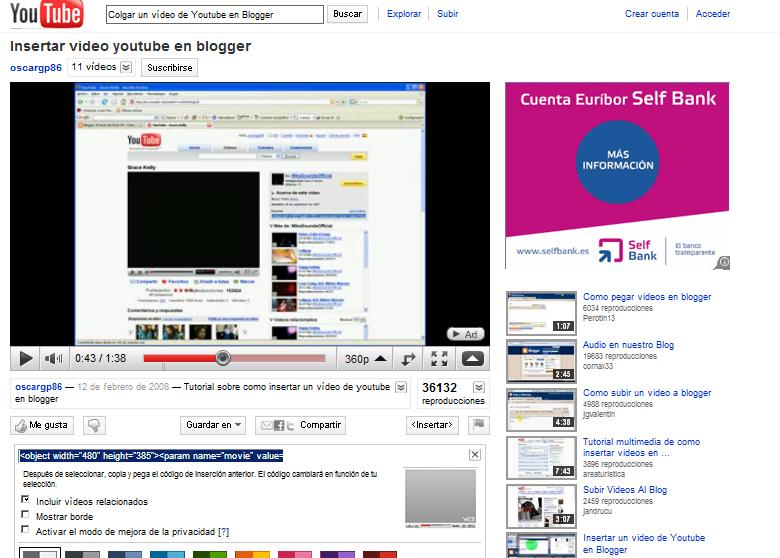This screenshot has height=558, width=780.
Task: Click the <Insertar> embed button
Action: click(x=432, y=425)
